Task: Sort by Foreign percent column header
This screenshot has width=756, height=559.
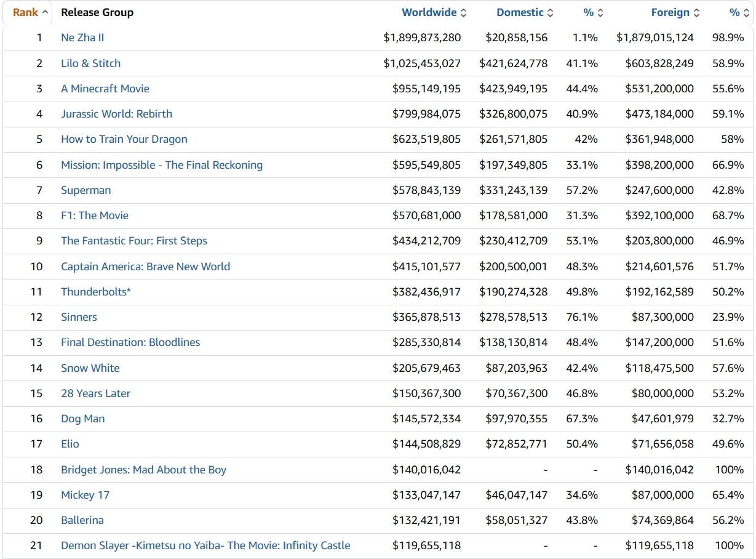Action: 739,12
